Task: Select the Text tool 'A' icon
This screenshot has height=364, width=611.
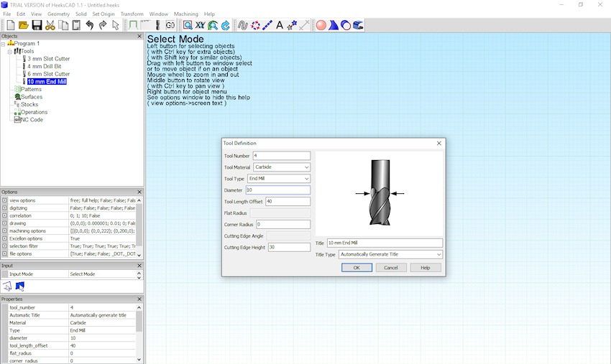Action: [280, 25]
